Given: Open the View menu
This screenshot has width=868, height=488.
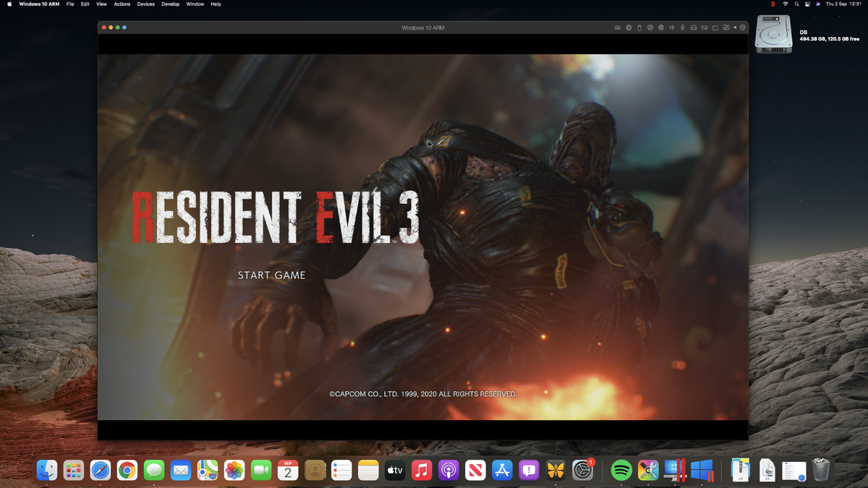Looking at the screenshot, I should coord(101,4).
